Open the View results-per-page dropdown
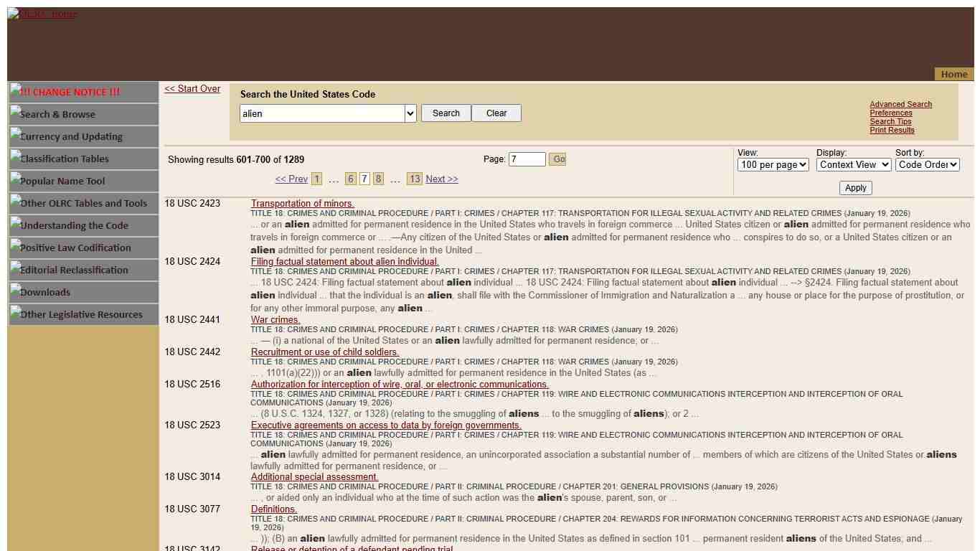Viewport: 980px width, 551px height. click(773, 164)
